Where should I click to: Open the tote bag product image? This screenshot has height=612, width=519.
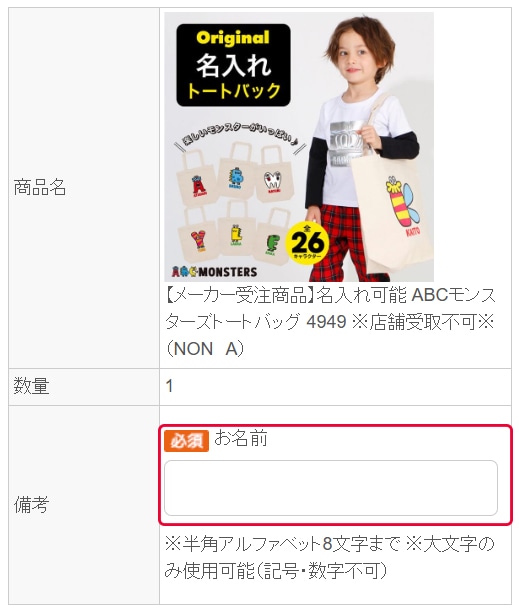click(x=299, y=147)
